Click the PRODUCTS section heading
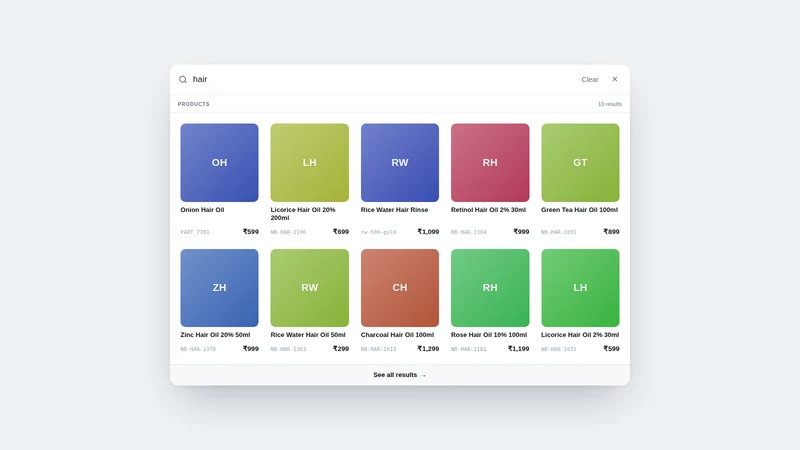This screenshot has width=800, height=450. pos(193,104)
